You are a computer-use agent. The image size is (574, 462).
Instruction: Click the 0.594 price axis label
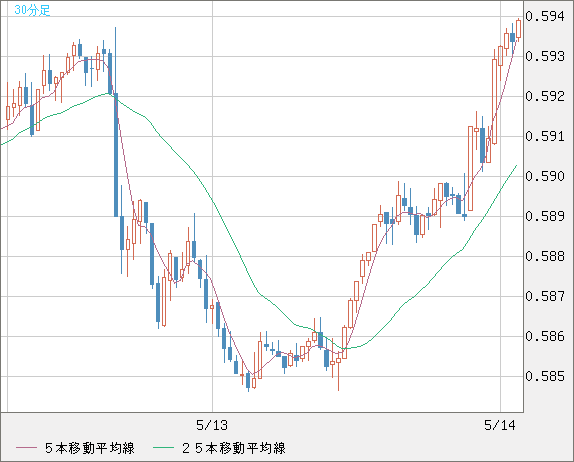(545, 16)
